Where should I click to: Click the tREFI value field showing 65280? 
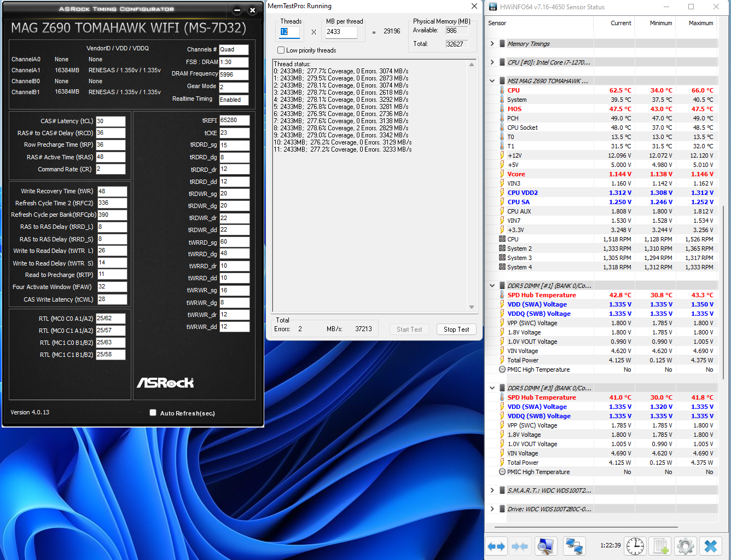tap(234, 120)
